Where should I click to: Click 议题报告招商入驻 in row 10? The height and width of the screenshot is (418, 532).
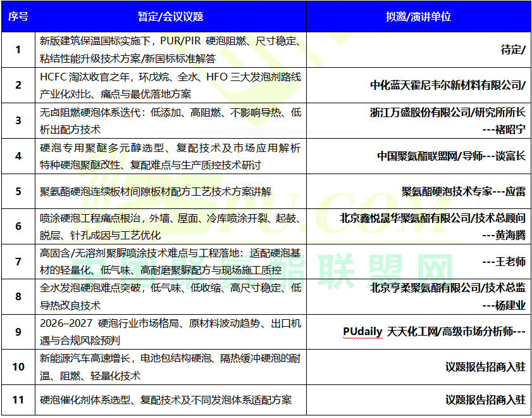click(486, 367)
